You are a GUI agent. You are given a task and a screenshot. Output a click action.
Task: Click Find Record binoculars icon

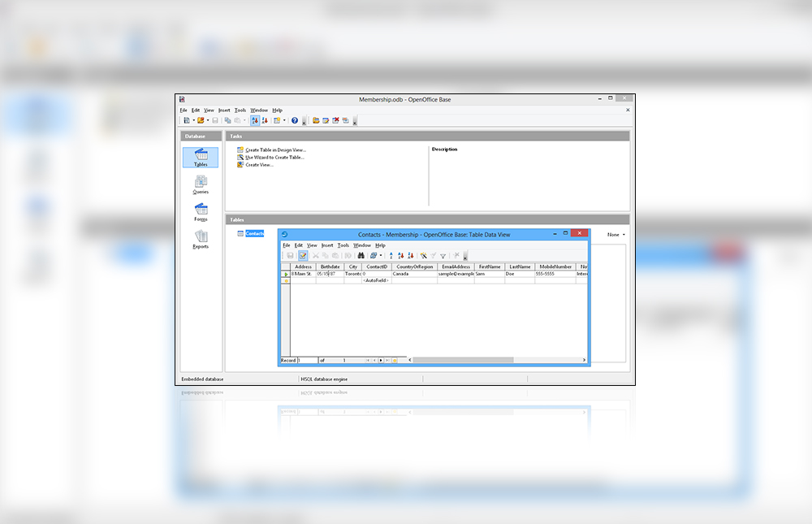point(361,256)
